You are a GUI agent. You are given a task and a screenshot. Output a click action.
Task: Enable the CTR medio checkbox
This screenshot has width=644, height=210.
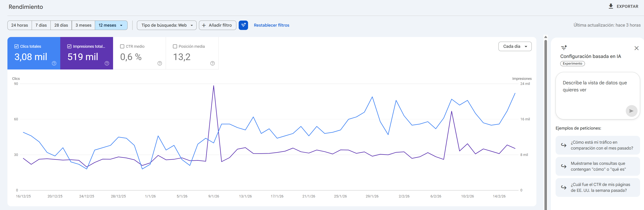point(122,46)
